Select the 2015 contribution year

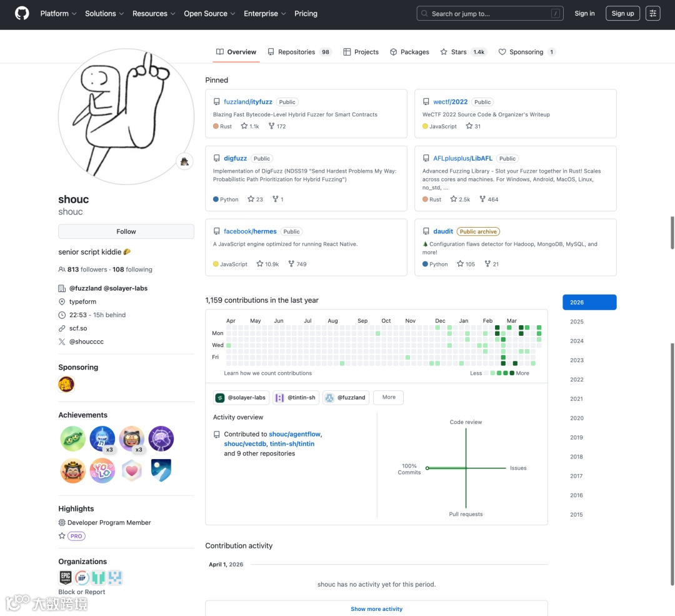pyautogui.click(x=576, y=514)
